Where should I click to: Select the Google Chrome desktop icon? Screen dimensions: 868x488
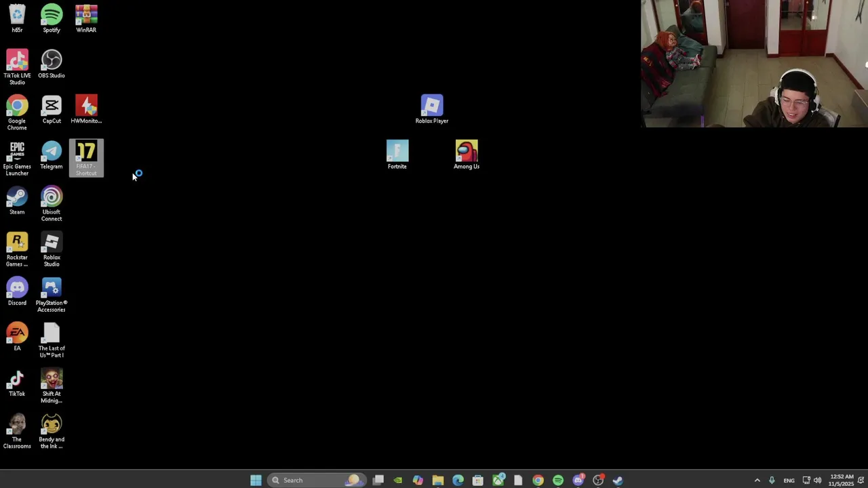pyautogui.click(x=17, y=113)
